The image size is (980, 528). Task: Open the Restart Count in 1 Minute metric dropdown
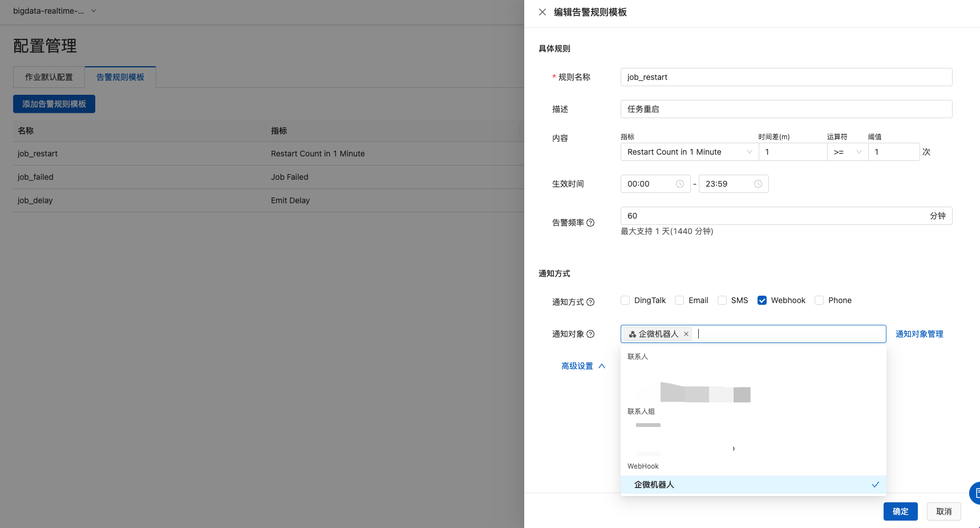[x=690, y=152]
